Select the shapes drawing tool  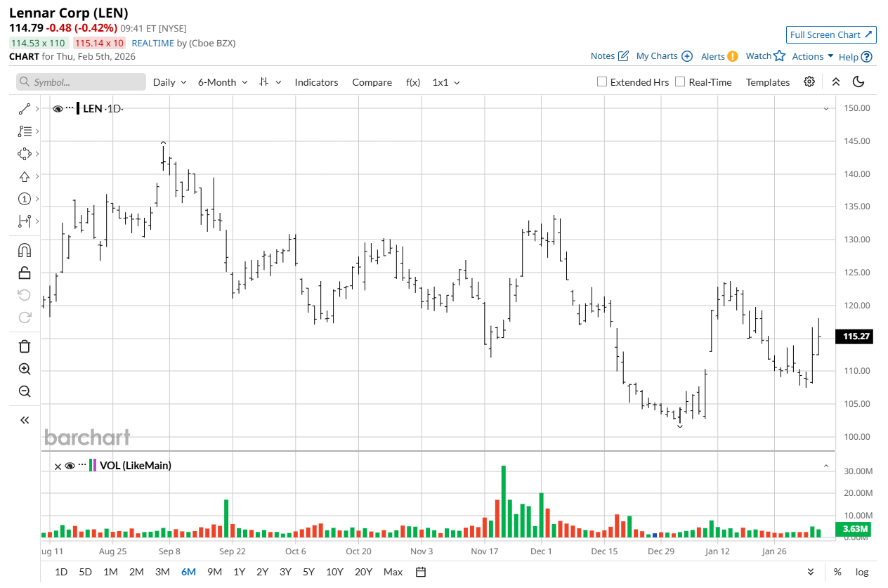[x=25, y=154]
